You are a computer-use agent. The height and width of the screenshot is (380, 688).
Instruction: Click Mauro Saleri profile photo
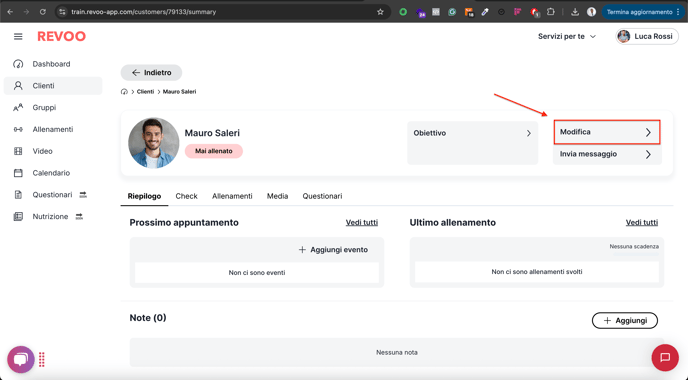point(154,143)
